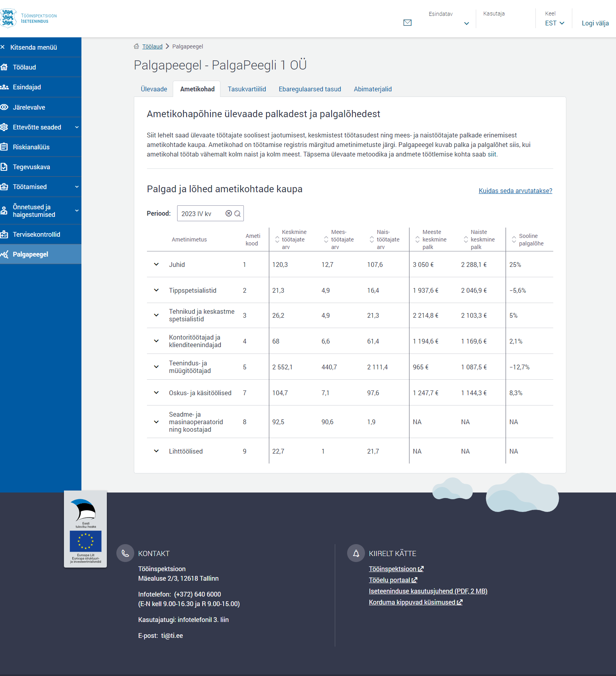
Task: Click the ti@ti.ee email text
Action: (172, 635)
